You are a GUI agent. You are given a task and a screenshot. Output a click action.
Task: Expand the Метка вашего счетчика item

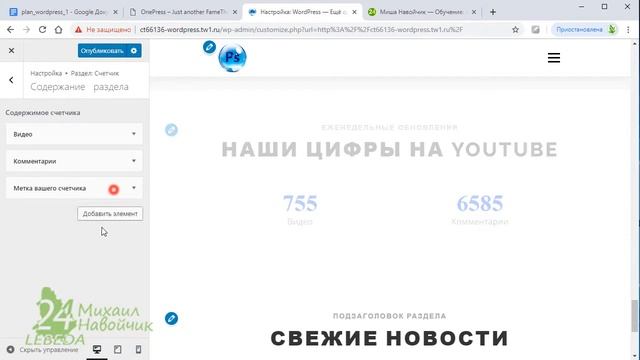click(74, 188)
